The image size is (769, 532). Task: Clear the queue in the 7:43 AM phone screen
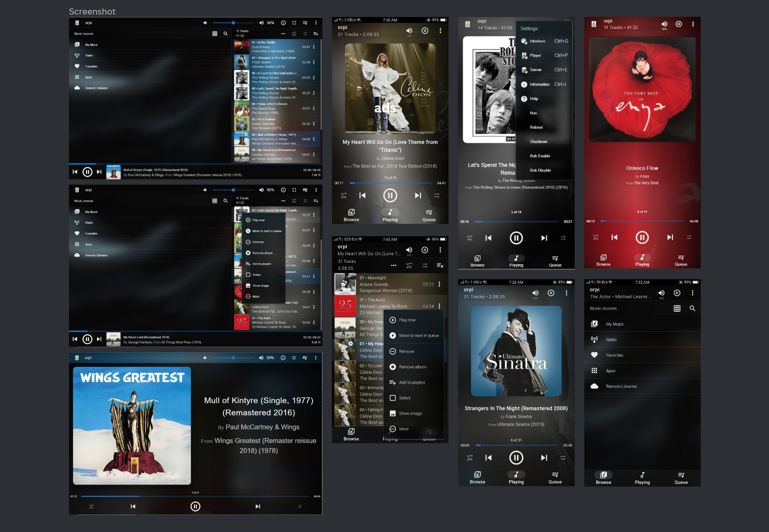[440, 265]
